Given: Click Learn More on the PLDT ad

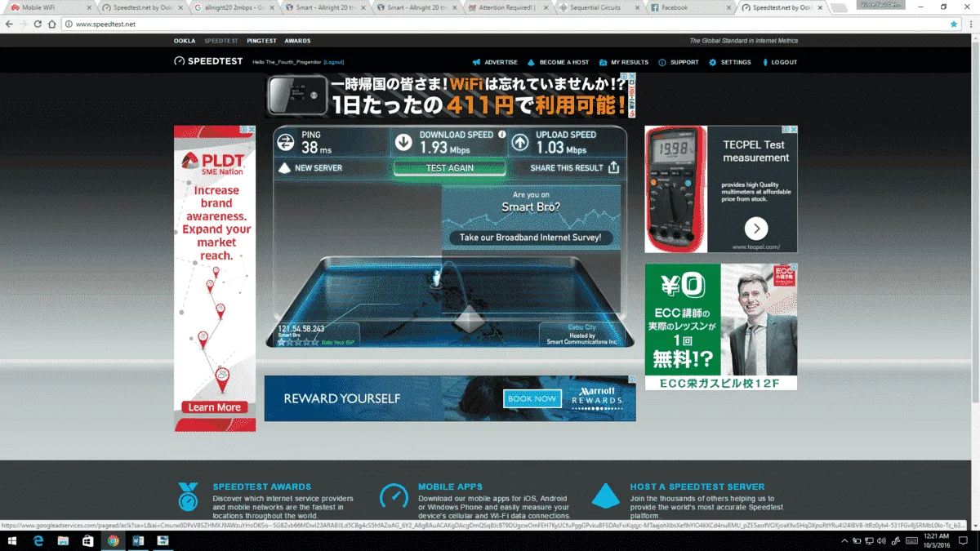Looking at the screenshot, I should (x=215, y=407).
